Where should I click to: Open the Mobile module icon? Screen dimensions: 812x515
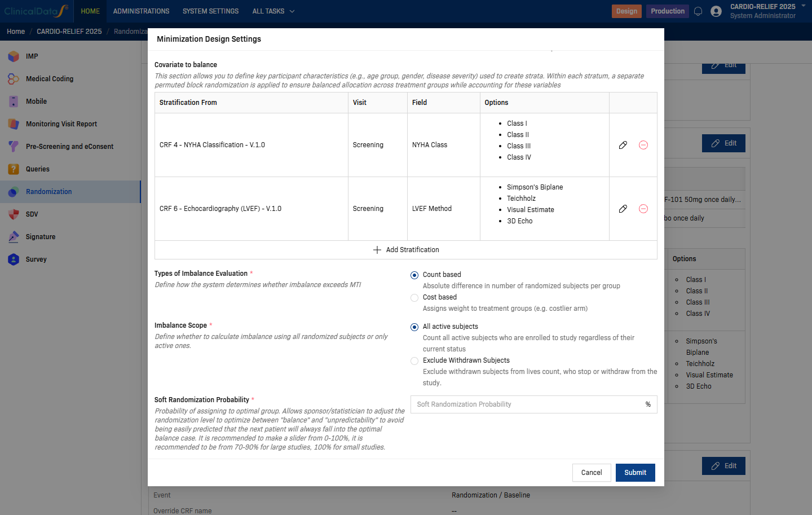click(14, 102)
